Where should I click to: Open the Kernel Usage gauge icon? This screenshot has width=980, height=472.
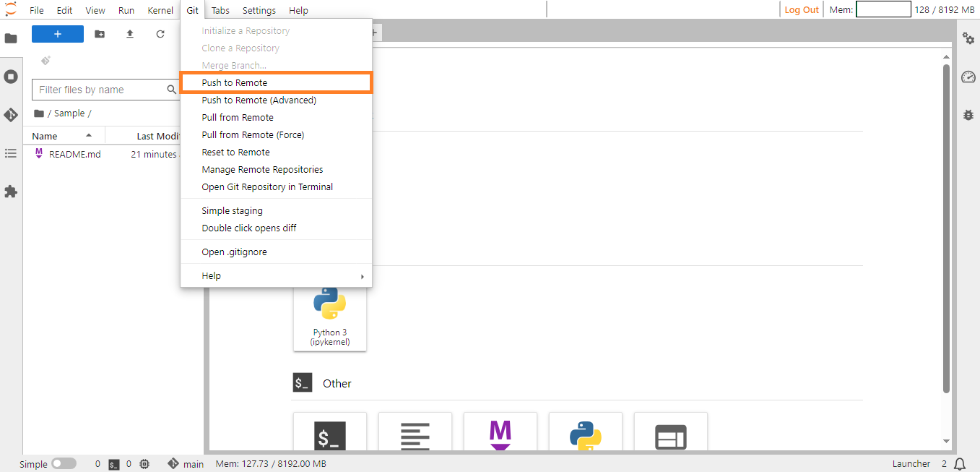click(968, 77)
